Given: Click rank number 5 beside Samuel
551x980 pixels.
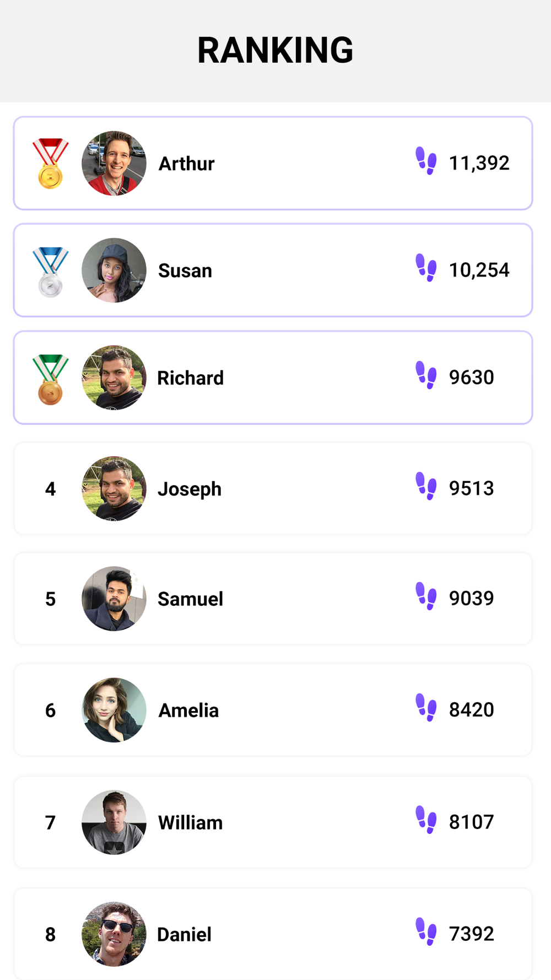Looking at the screenshot, I should 50,599.
